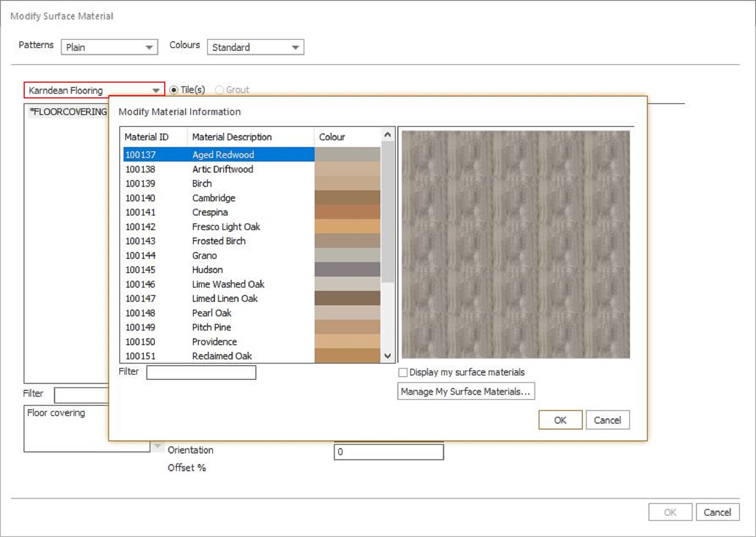Focus the Filter field under material list
This screenshot has height=537, width=756.
click(x=201, y=372)
